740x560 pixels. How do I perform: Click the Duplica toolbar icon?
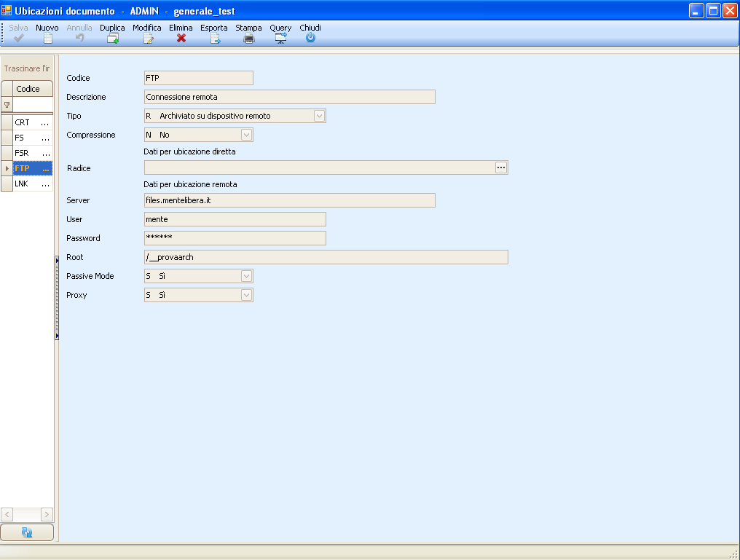click(113, 38)
